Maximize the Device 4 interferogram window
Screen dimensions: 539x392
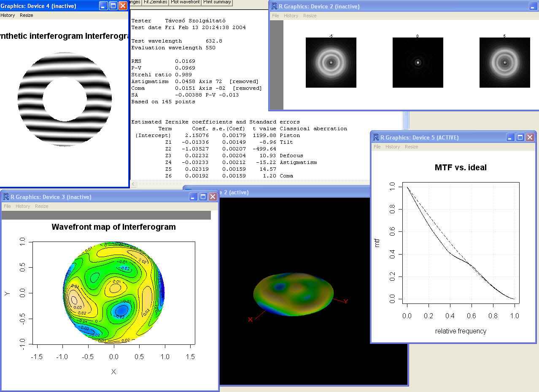click(x=113, y=5)
